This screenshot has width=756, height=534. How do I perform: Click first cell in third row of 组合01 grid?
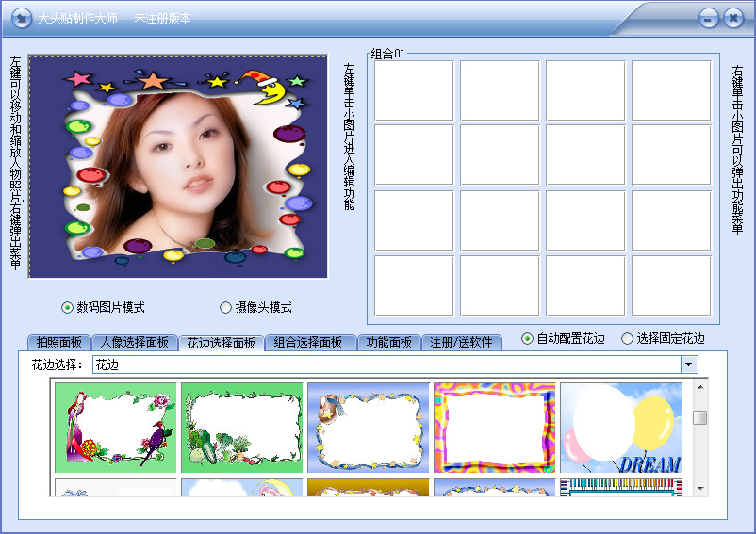414,220
